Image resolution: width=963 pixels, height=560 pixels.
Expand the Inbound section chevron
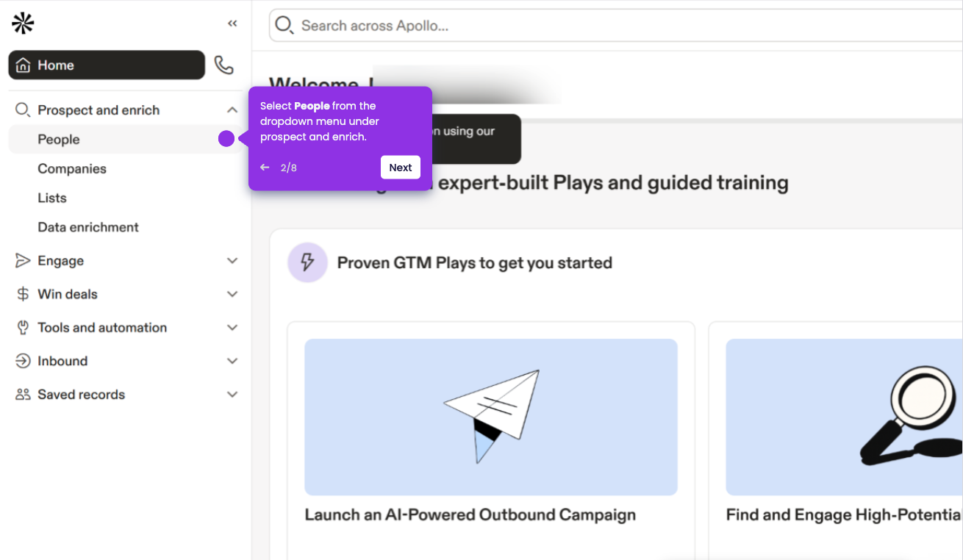point(232,361)
